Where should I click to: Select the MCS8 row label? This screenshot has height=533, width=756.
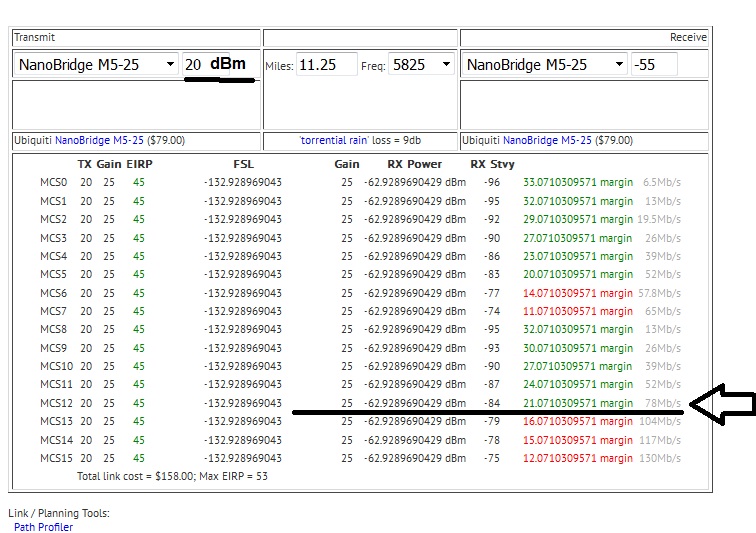pyautogui.click(x=54, y=329)
